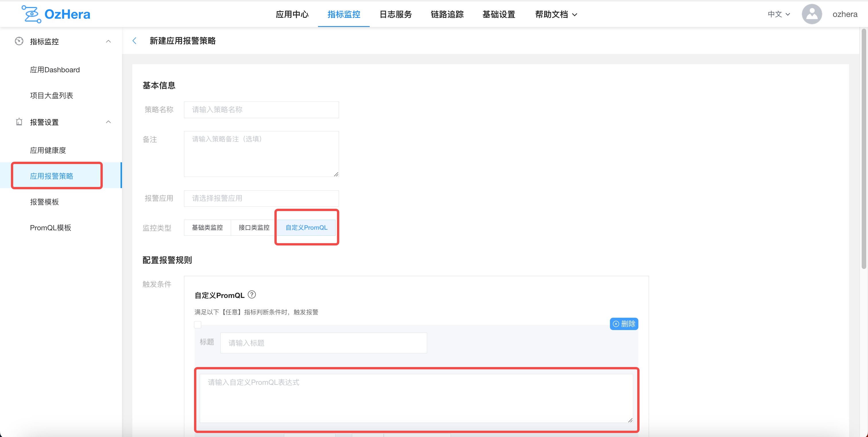Click the vertical page scrollbar
This screenshot has height=437, width=868.
864,149
